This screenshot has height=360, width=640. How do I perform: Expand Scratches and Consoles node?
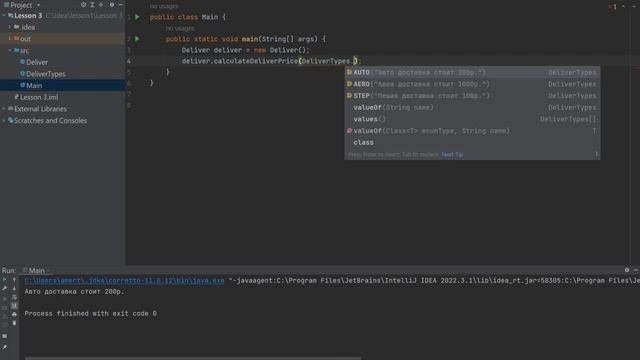pyautogui.click(x=4, y=120)
